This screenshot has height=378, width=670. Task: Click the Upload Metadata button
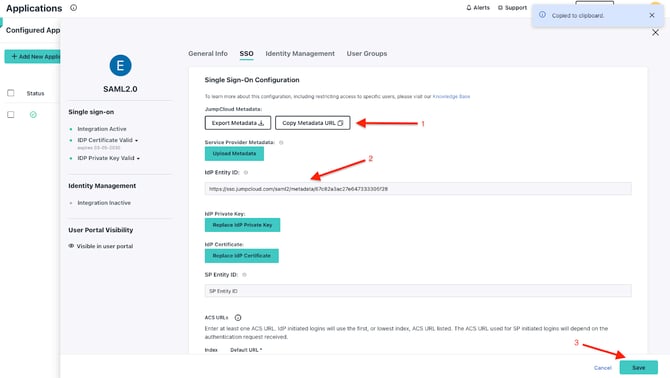point(234,154)
